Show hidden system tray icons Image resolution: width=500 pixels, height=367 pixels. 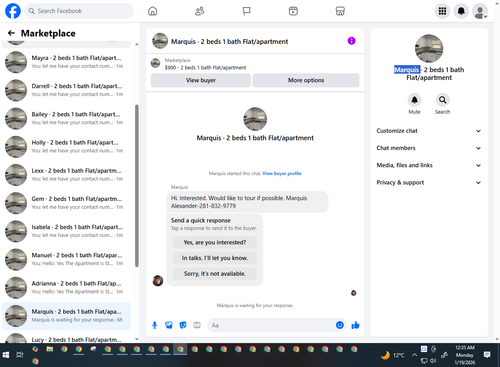pyautogui.click(x=414, y=355)
